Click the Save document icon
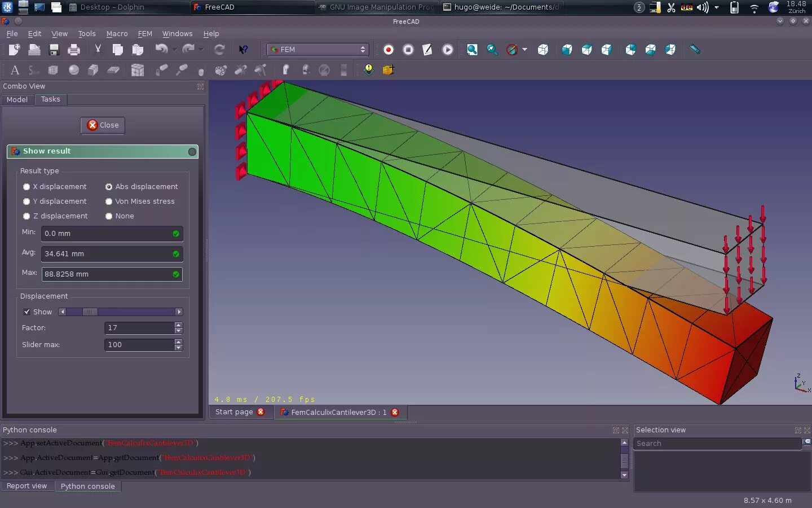The height and width of the screenshot is (508, 812). pos(54,50)
